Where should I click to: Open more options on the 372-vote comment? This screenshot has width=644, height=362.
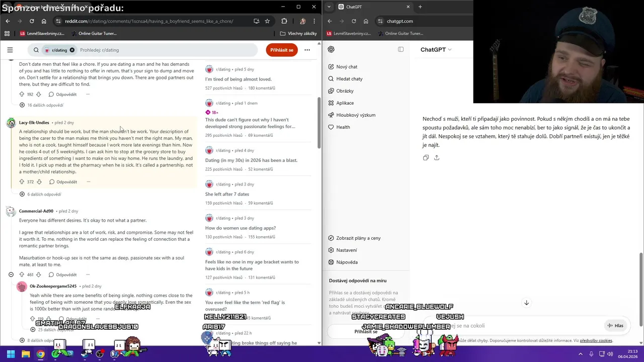pos(88,182)
